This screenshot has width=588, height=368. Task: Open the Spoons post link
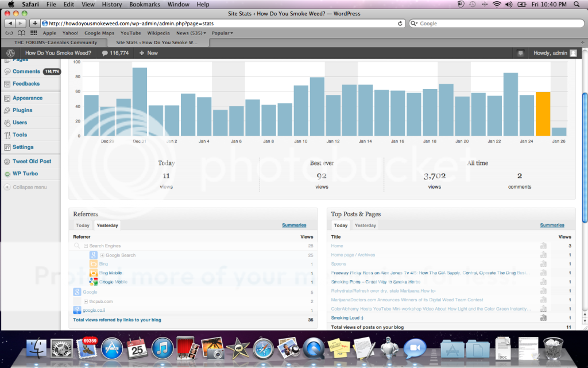338,264
